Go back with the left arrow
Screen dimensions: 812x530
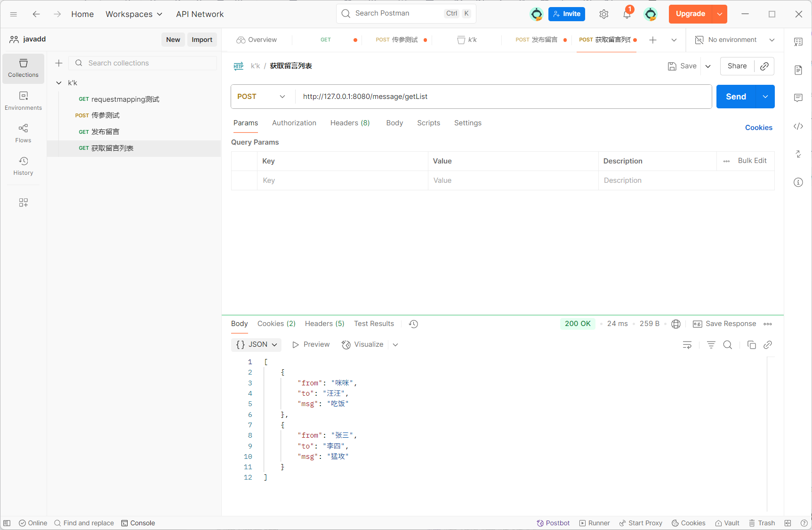(36, 14)
